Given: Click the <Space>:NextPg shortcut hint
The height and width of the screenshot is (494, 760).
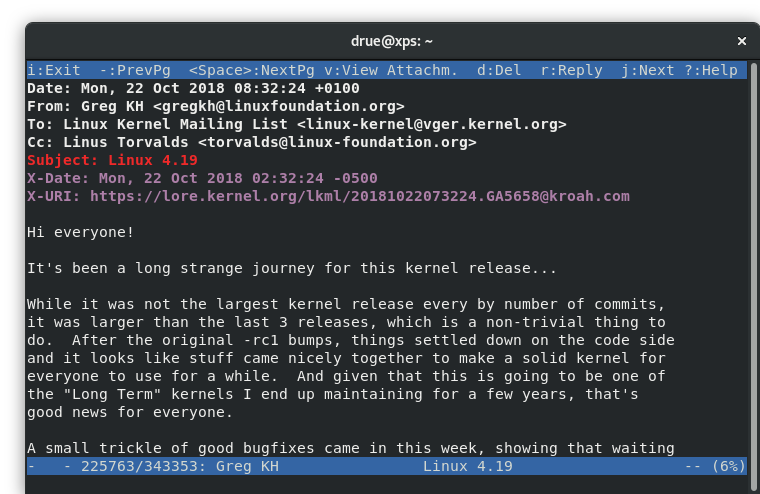Looking at the screenshot, I should (252, 70).
